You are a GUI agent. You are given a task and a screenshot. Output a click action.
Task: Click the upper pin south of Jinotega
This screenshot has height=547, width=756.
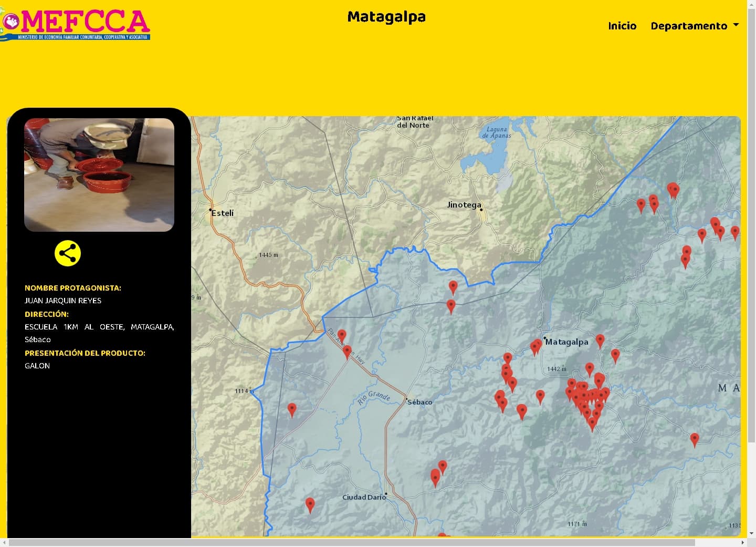coord(453,286)
